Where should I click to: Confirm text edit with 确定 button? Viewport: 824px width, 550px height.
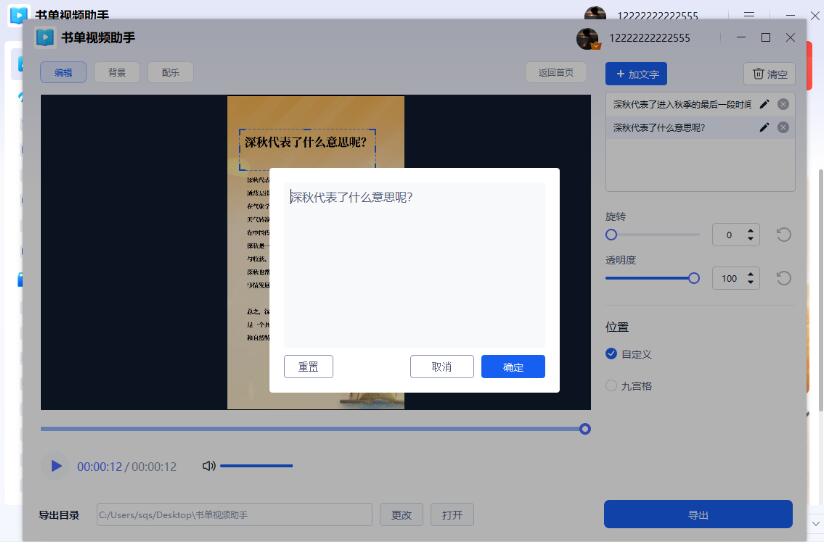pos(512,367)
